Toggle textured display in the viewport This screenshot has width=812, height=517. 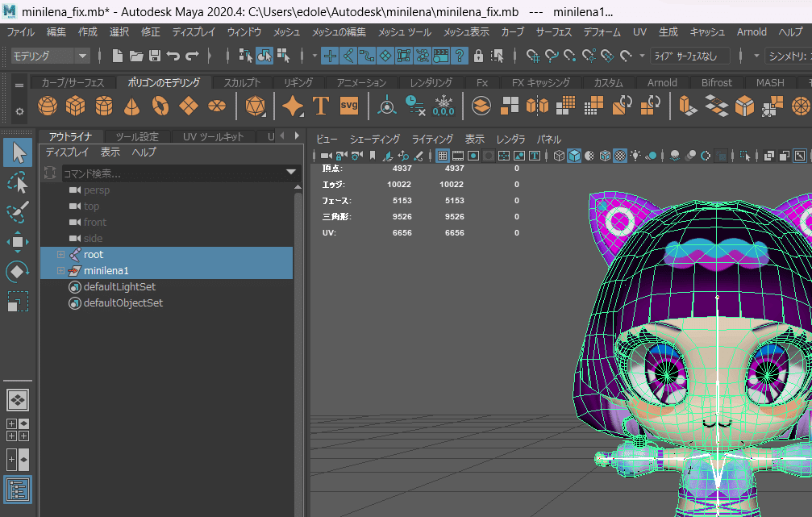pos(620,156)
